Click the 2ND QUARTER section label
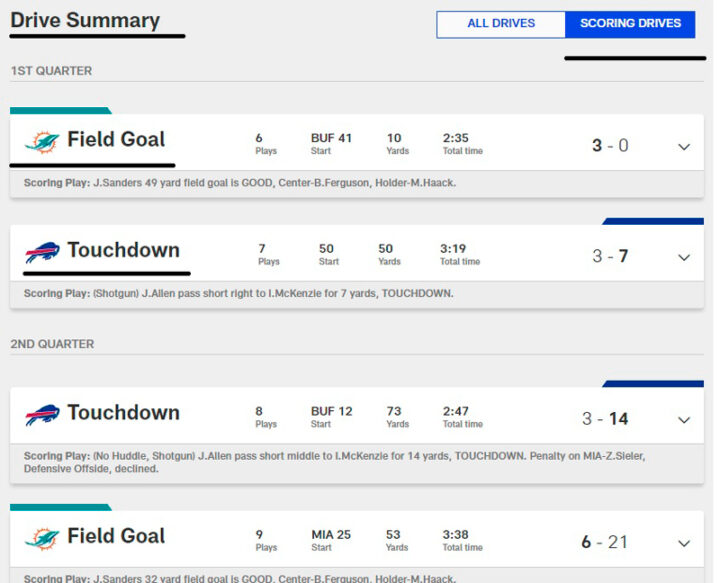 pos(52,344)
